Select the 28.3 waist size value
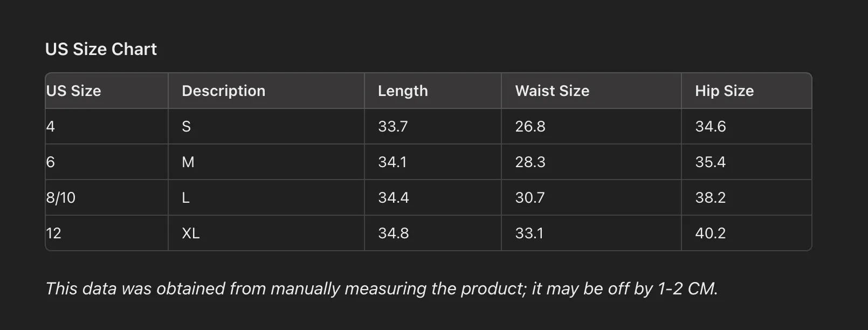Screen dimensions: 868x330 click(x=530, y=162)
